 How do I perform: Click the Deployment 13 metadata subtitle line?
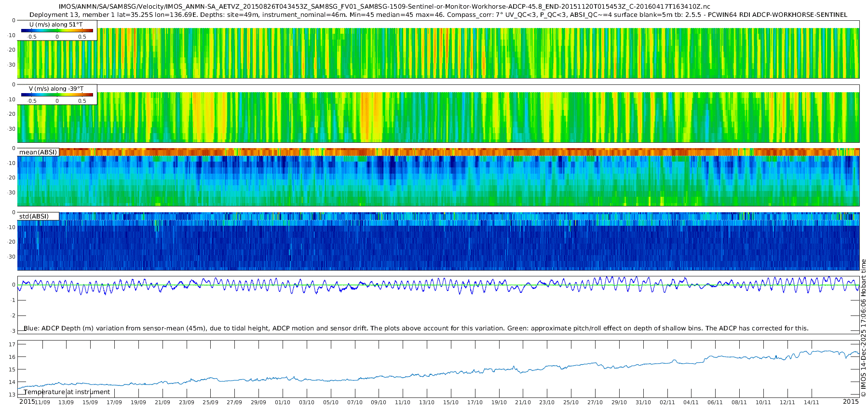[438, 15]
